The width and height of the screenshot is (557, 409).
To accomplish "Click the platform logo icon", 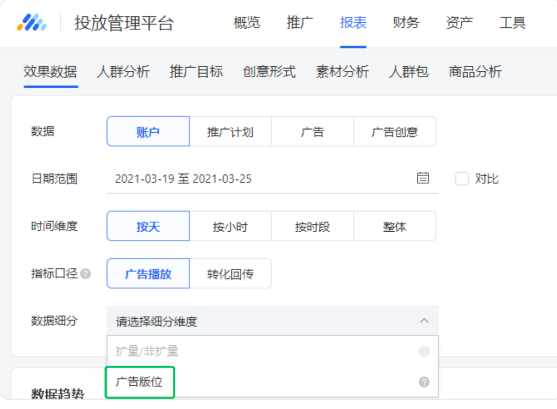I will click(32, 22).
